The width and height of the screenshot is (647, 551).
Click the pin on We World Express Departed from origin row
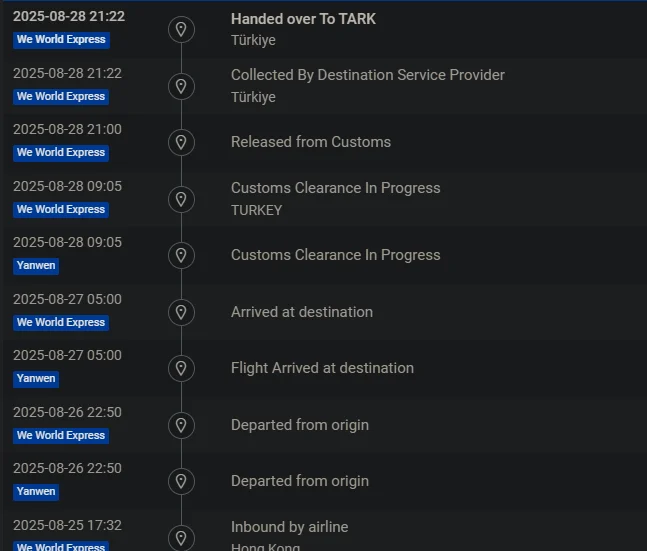181,425
